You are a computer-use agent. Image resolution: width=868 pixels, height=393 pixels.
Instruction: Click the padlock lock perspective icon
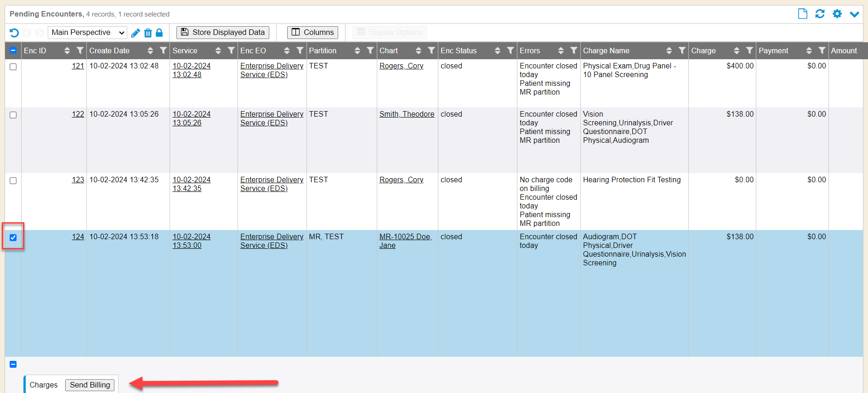click(x=159, y=33)
